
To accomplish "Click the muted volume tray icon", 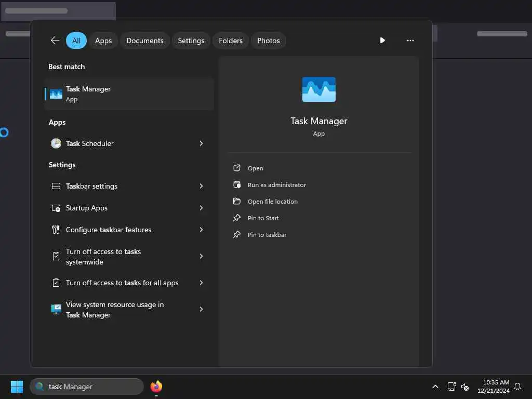I will pyautogui.click(x=465, y=387).
